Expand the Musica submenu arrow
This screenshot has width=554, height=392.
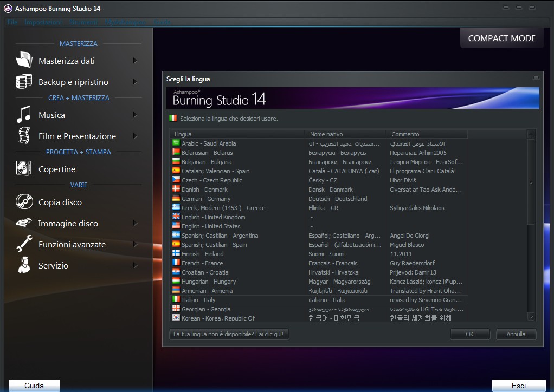tap(135, 115)
